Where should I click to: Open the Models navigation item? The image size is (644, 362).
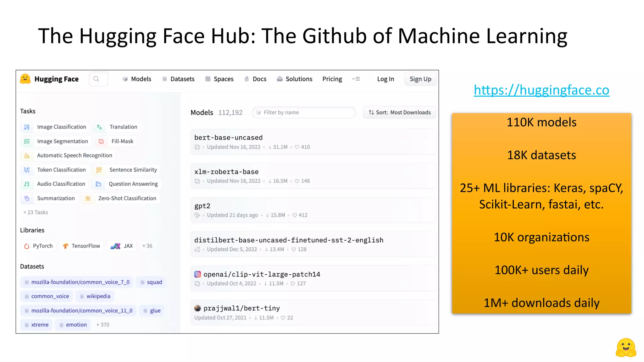coord(137,79)
